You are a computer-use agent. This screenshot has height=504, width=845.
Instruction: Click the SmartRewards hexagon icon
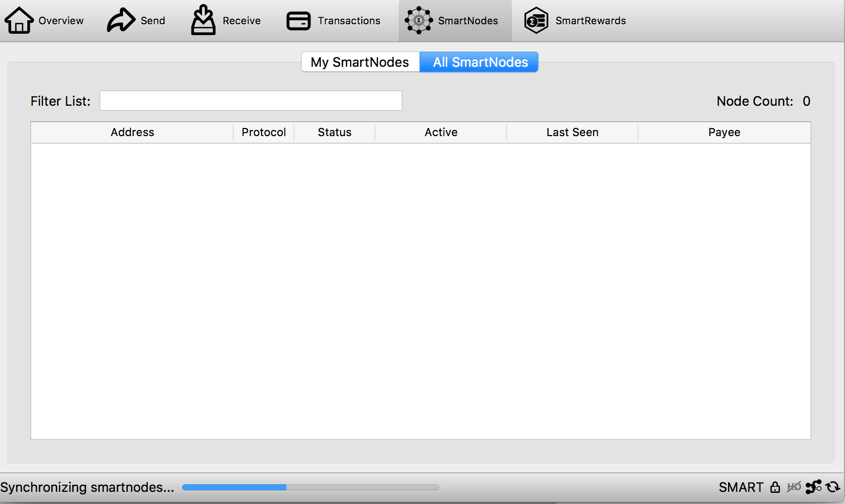coord(536,20)
